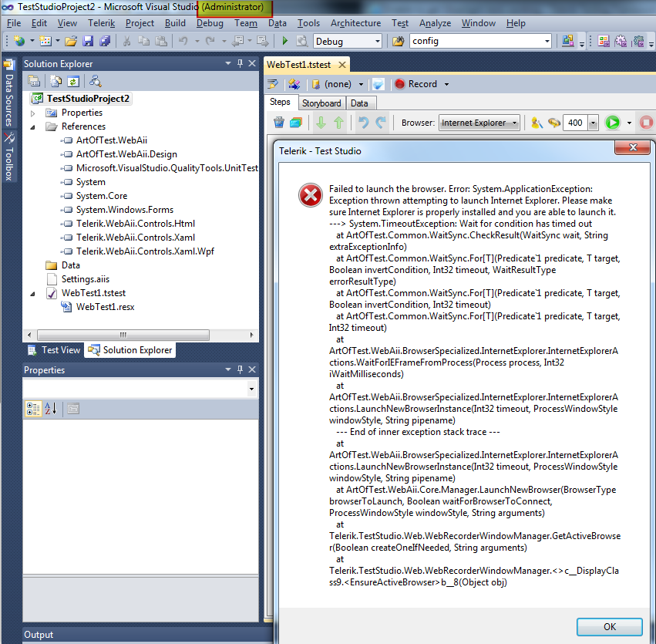Switch to the Storyboard tab
Viewport: 656px width, 644px height.
[321, 103]
